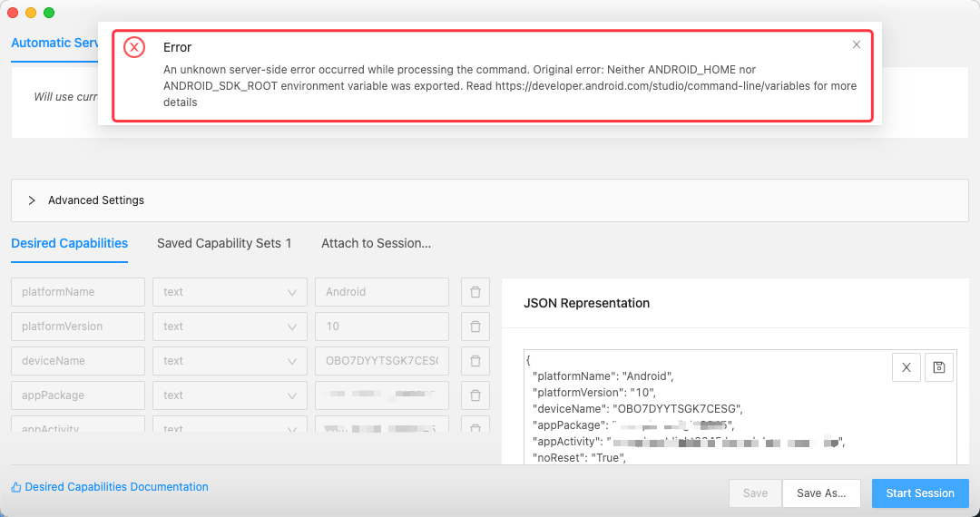Click the "deviceName" JSON line

click(637, 409)
